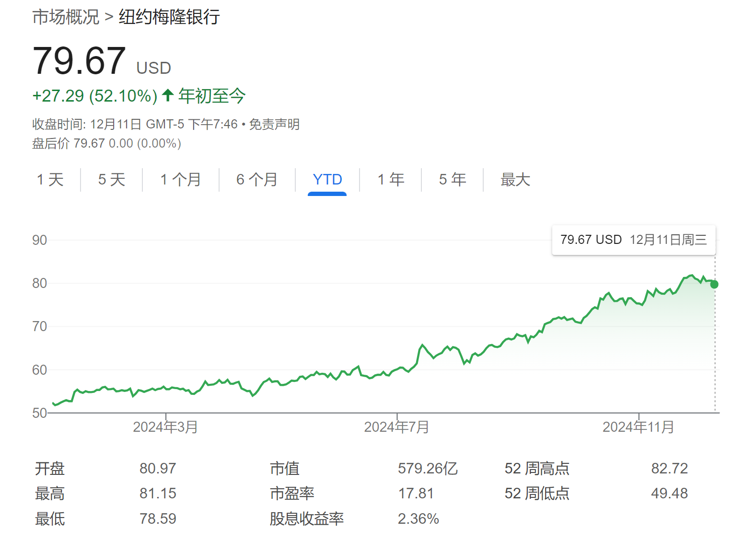Click the 股息收益率 label
This screenshot has height=541, width=756.
click(307, 519)
